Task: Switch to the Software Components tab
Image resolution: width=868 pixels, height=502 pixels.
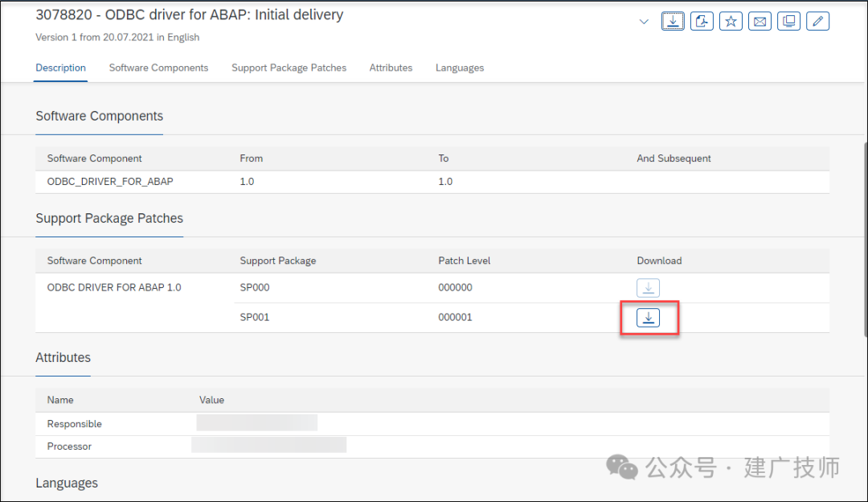Action: click(x=158, y=68)
